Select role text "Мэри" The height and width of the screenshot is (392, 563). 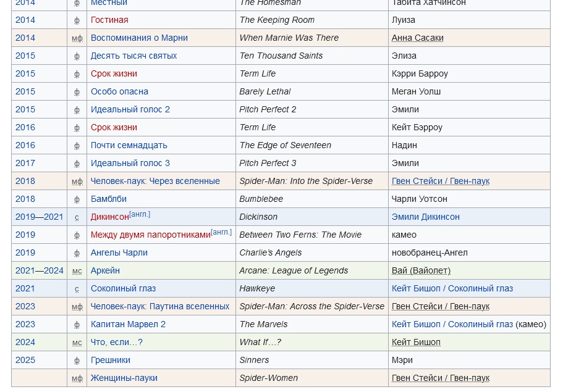coord(402,361)
